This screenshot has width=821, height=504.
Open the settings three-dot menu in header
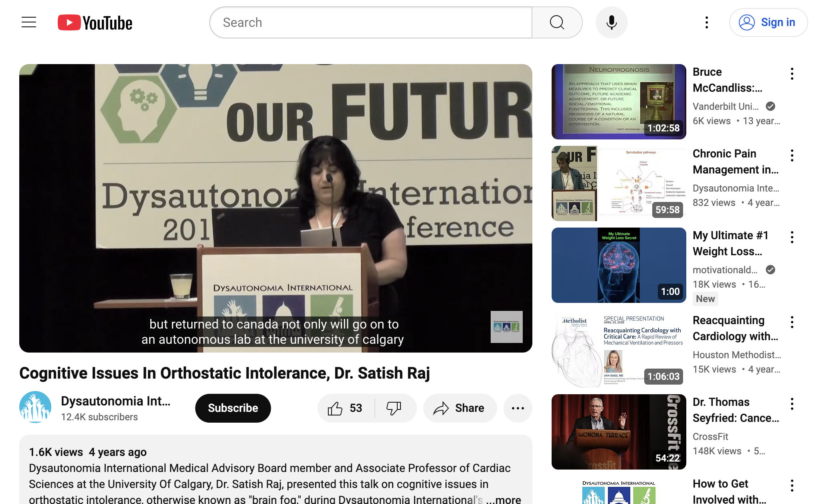pos(707,22)
